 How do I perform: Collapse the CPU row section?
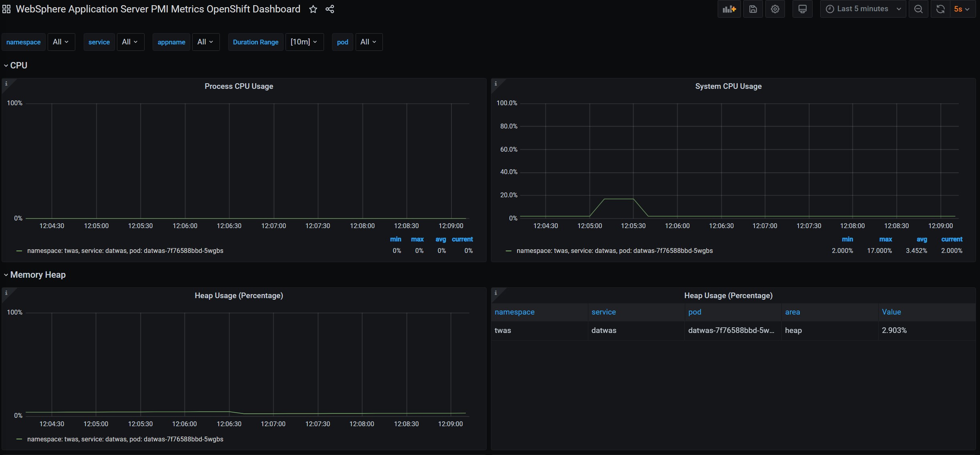tap(18, 66)
